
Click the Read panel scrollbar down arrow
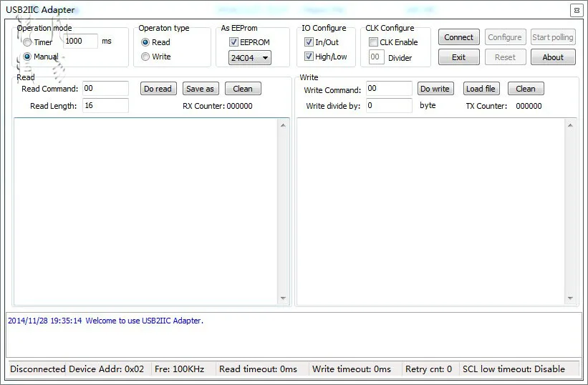[x=283, y=298]
